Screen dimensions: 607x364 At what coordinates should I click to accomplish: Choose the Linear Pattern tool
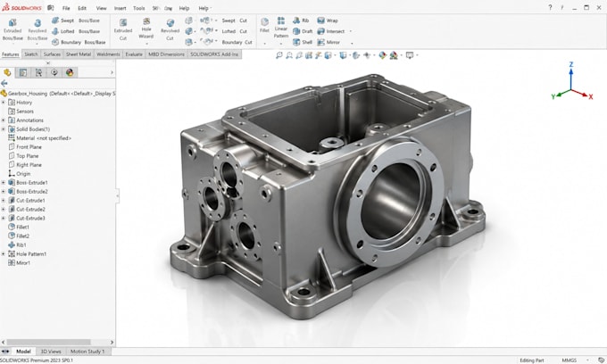281,28
